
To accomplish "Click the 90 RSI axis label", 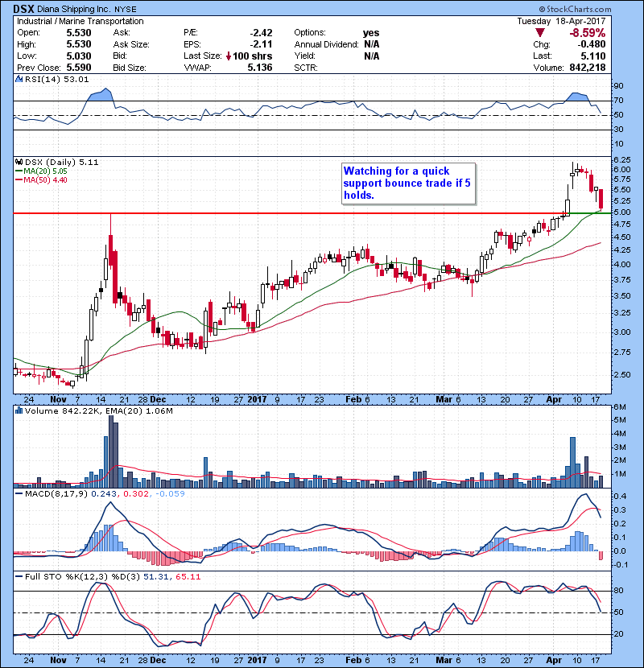I will pos(618,86).
